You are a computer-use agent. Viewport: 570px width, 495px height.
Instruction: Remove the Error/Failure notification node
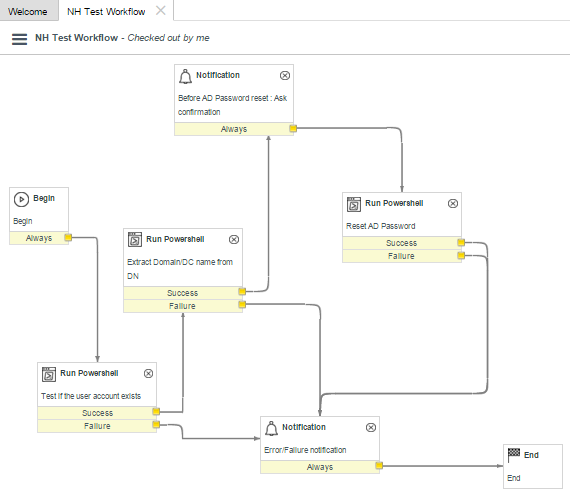point(371,427)
